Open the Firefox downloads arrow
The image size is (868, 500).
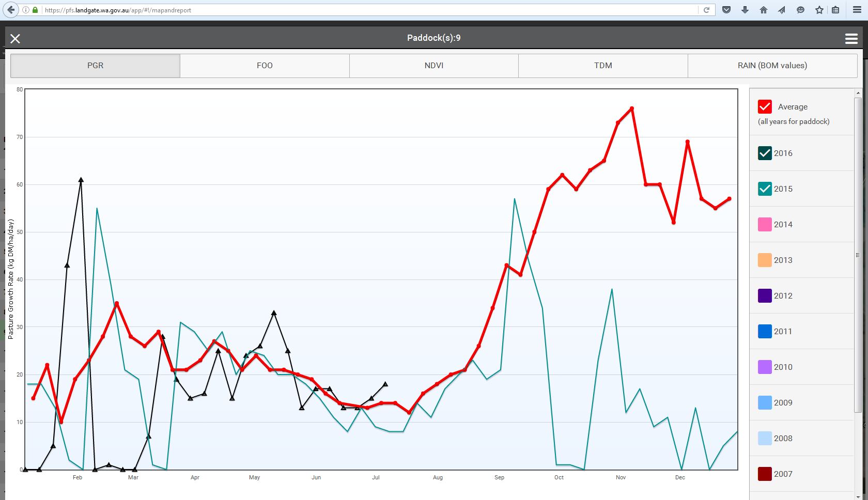[745, 10]
